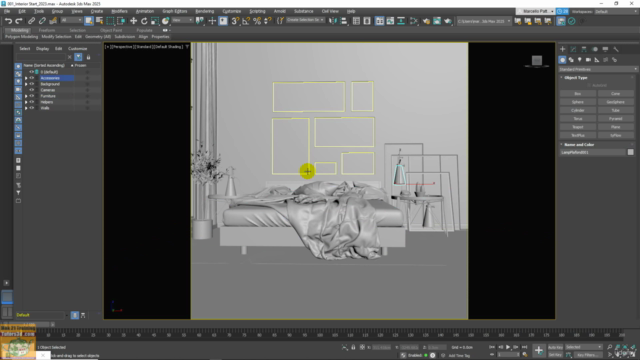Open the Schematic View

point(401,21)
